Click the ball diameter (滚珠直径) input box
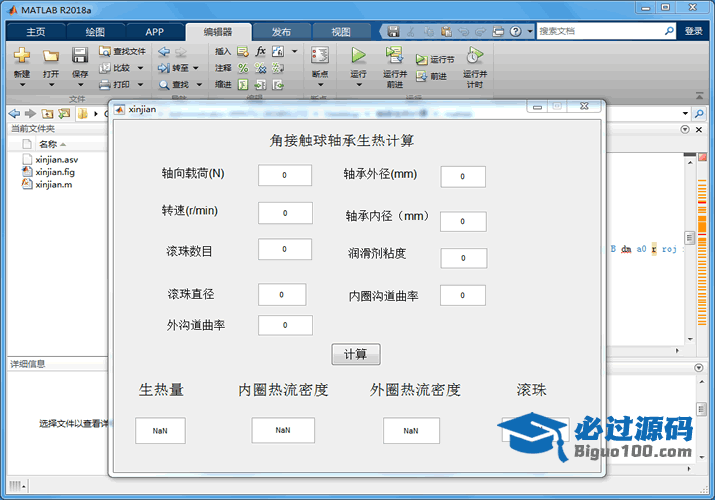Image resolution: width=715 pixels, height=500 pixels. tap(282, 294)
